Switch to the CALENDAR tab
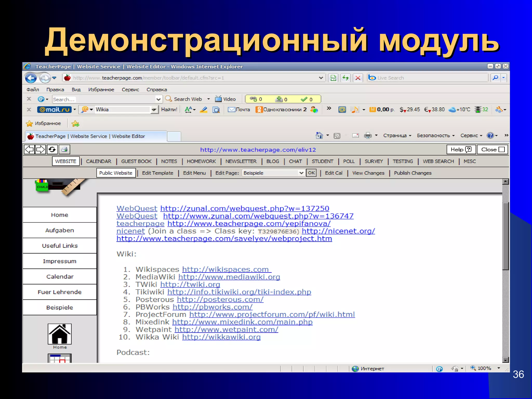 tap(98, 161)
